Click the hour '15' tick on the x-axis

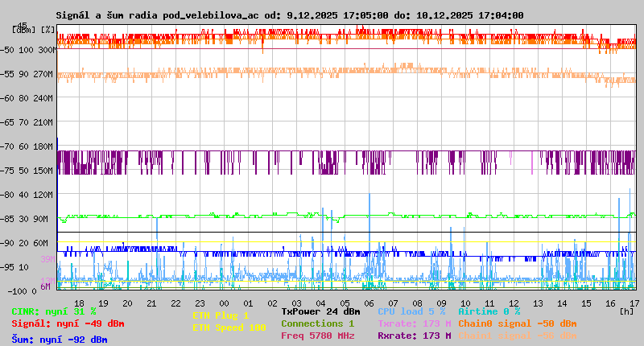click(586, 303)
